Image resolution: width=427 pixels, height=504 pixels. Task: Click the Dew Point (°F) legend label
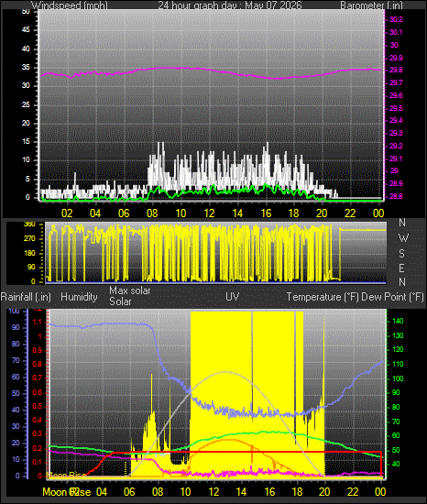(x=392, y=297)
